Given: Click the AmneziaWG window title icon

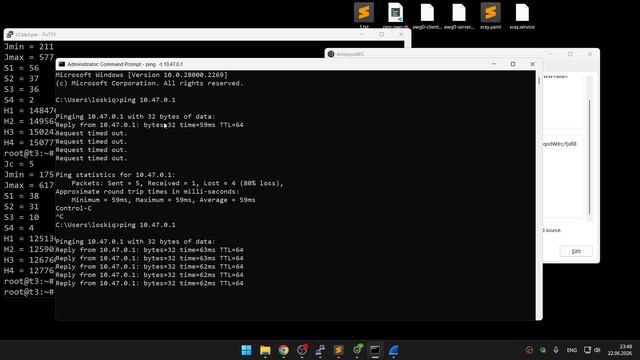Looking at the screenshot, I should pos(331,54).
